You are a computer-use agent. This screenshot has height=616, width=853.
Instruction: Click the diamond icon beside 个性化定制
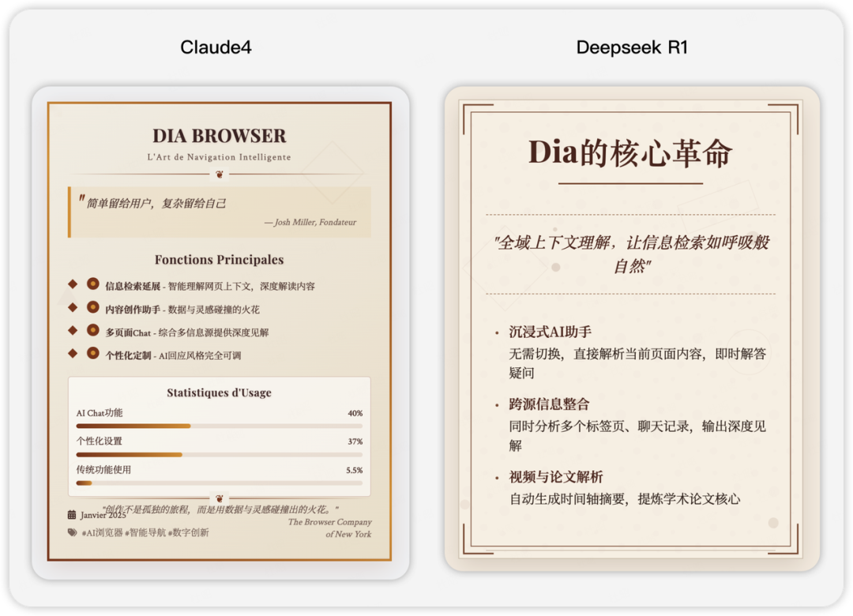coord(73,352)
